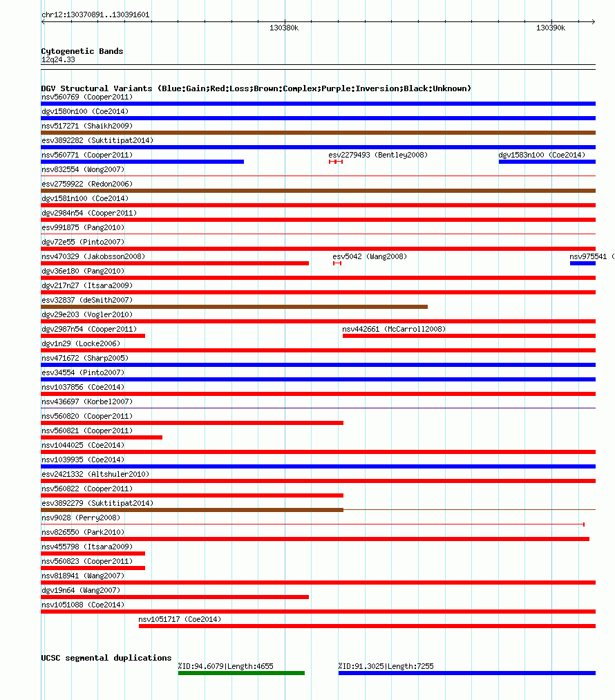Viewport: 615px width, 700px height.
Task: Click the small red esv2279493 loss marker
Action: (x=336, y=162)
